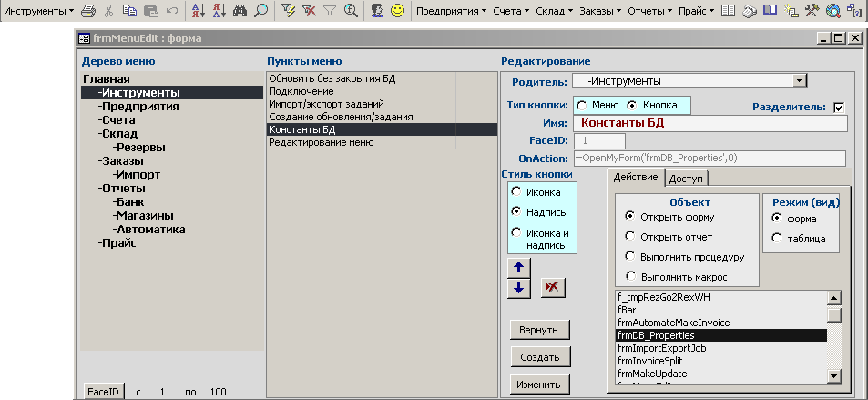Image resolution: width=868 pixels, height=400 pixels.
Task: Choose the Надпись button style
Action: pyautogui.click(x=516, y=211)
